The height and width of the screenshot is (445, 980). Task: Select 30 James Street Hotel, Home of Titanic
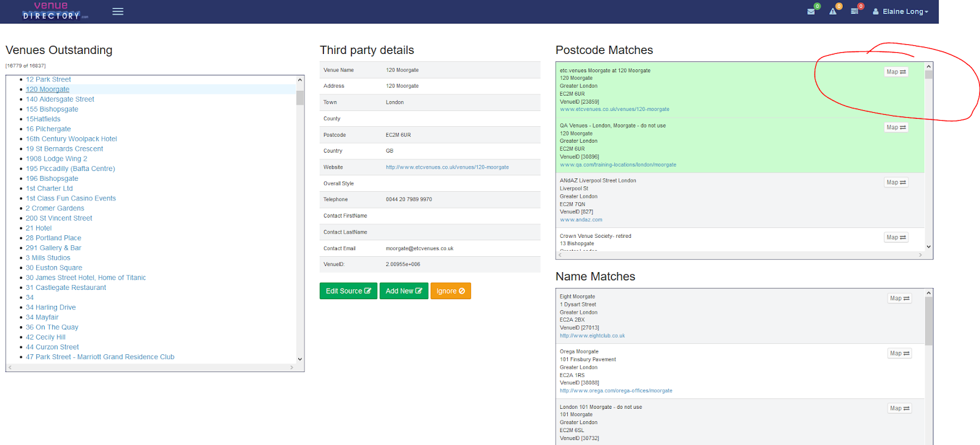86,278
